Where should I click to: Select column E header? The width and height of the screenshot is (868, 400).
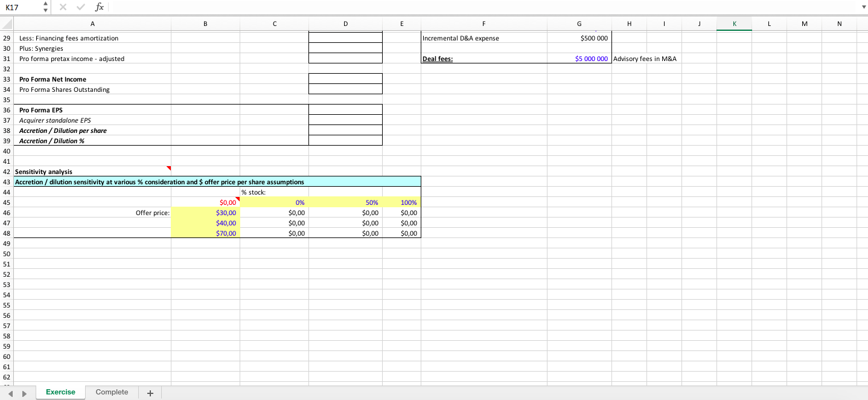(x=401, y=24)
